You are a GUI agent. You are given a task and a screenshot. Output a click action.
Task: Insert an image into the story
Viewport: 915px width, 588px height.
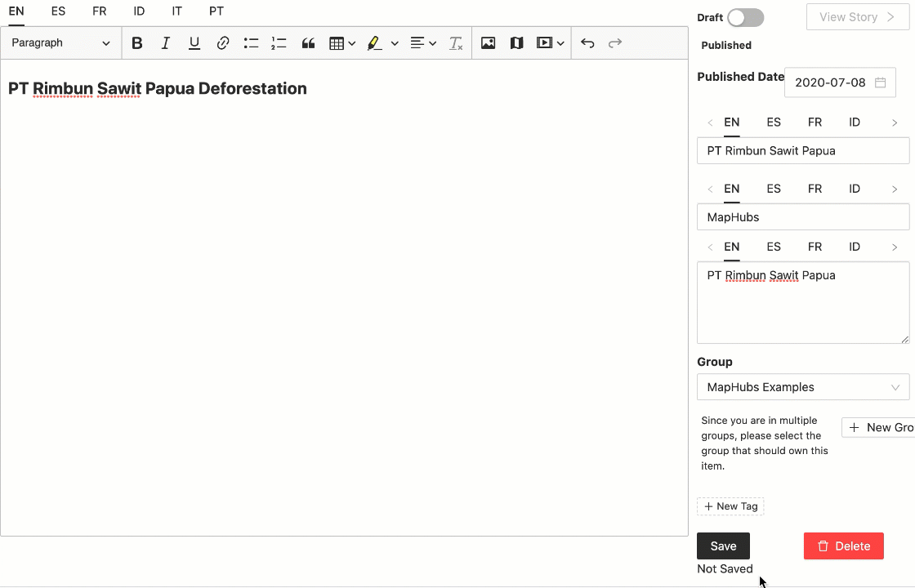(489, 43)
